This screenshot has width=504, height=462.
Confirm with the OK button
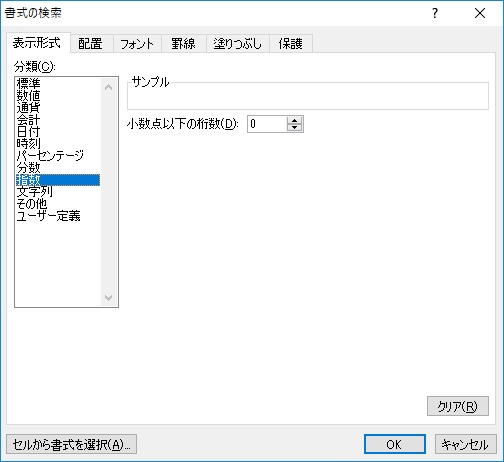point(395,444)
